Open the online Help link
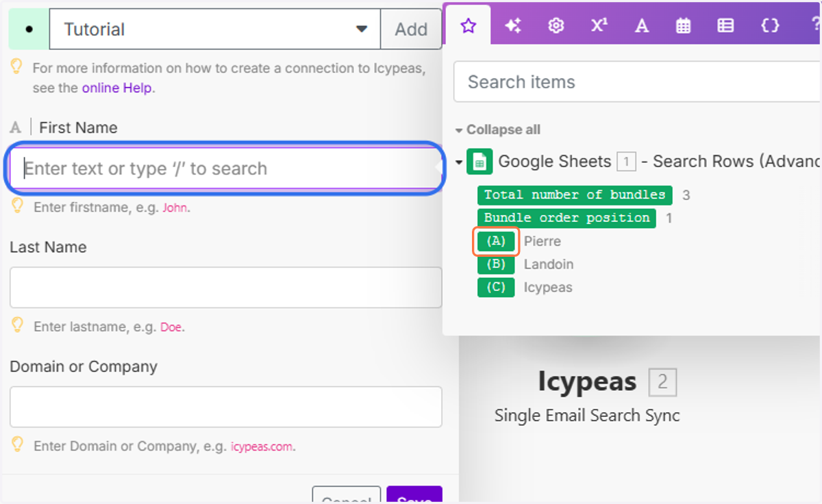 [x=117, y=88]
